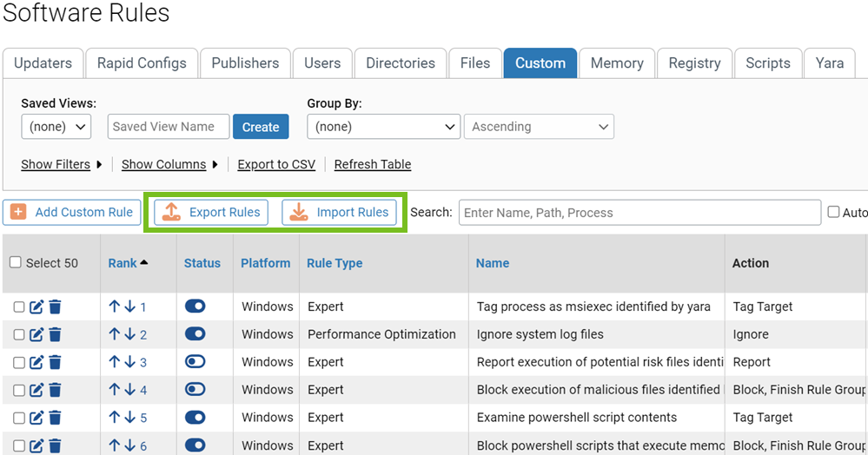The height and width of the screenshot is (455, 868).
Task: Disable the status toggle for rule 2
Action: point(195,333)
